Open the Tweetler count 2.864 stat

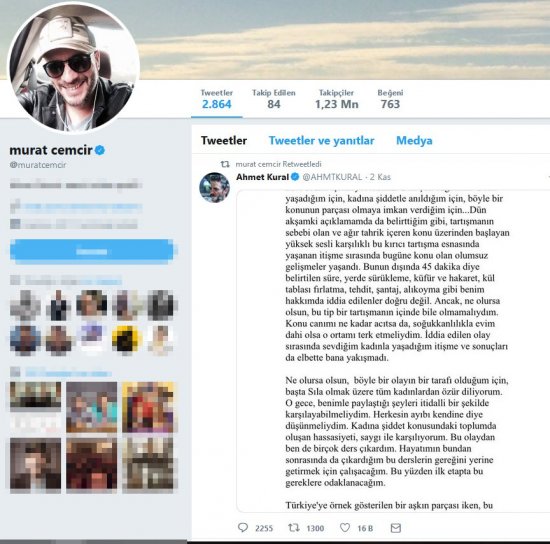(x=217, y=99)
